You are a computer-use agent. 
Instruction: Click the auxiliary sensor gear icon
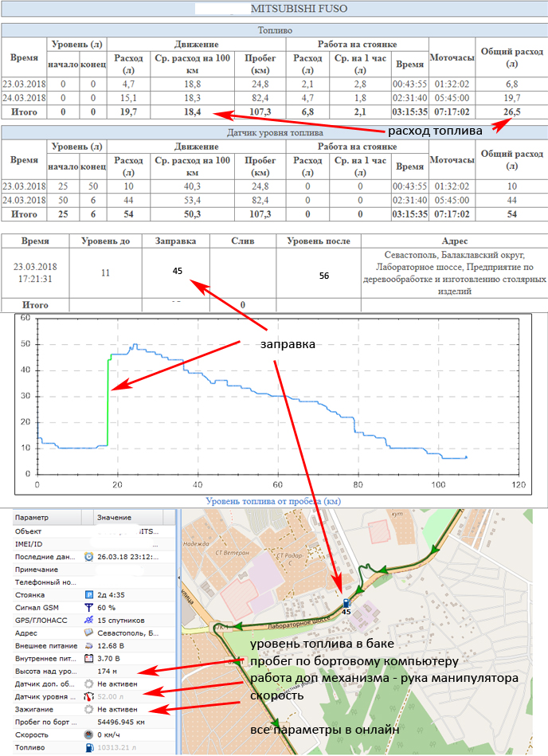pos(88,684)
